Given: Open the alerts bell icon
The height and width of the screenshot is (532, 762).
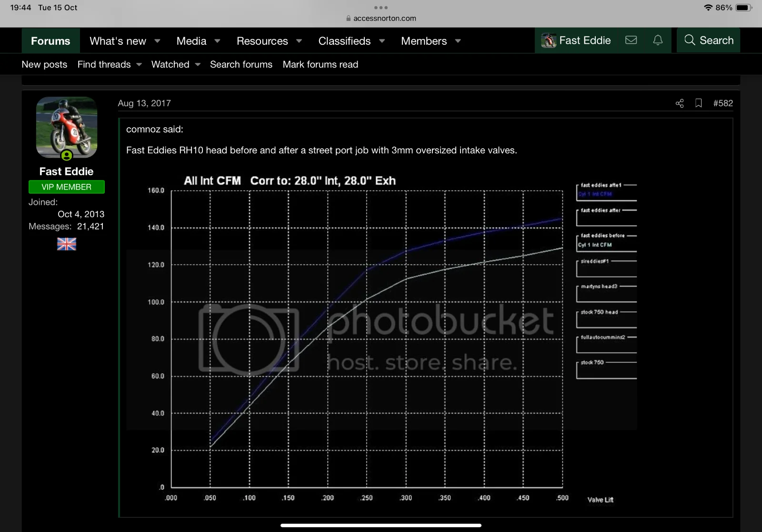Looking at the screenshot, I should click(x=658, y=40).
